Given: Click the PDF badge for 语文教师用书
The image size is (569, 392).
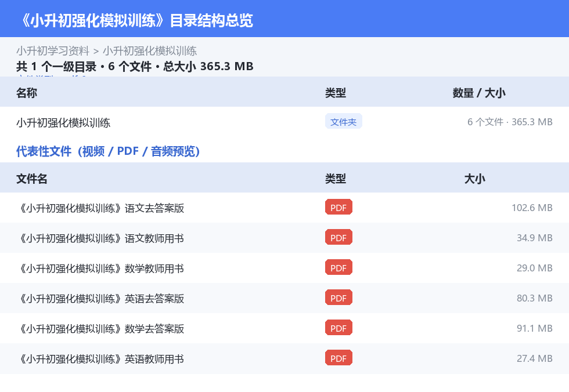Looking at the screenshot, I should coord(338,237).
